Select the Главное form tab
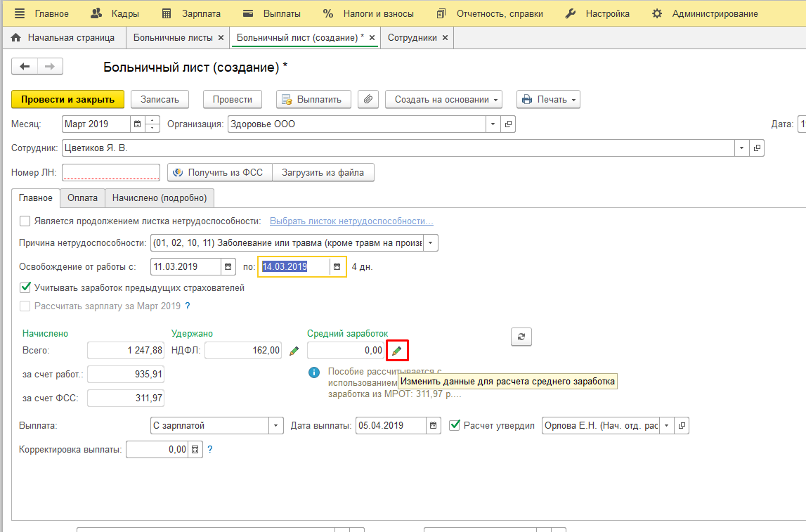 point(35,198)
